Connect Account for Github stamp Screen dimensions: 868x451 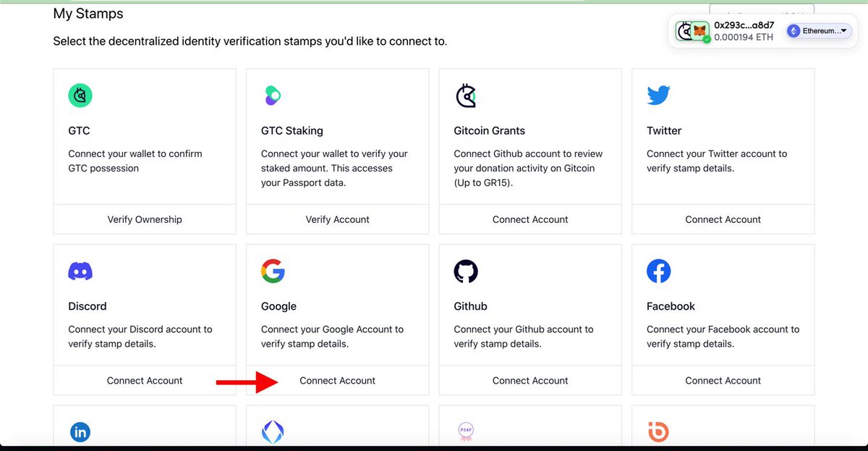click(530, 380)
